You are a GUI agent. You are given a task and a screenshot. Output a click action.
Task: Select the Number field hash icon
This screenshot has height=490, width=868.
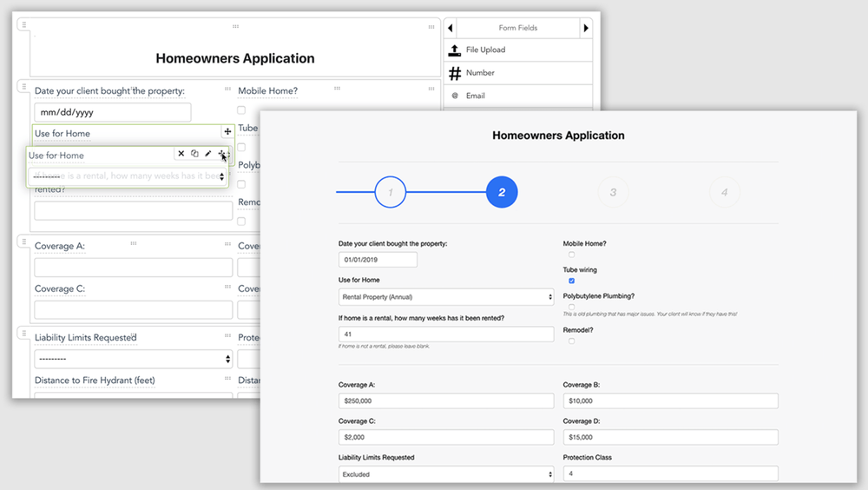(x=455, y=73)
